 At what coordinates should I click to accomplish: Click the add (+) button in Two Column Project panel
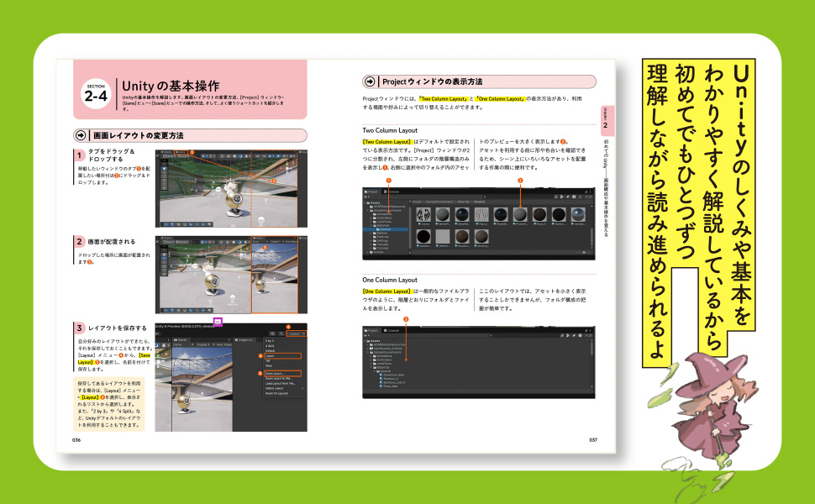[366, 197]
